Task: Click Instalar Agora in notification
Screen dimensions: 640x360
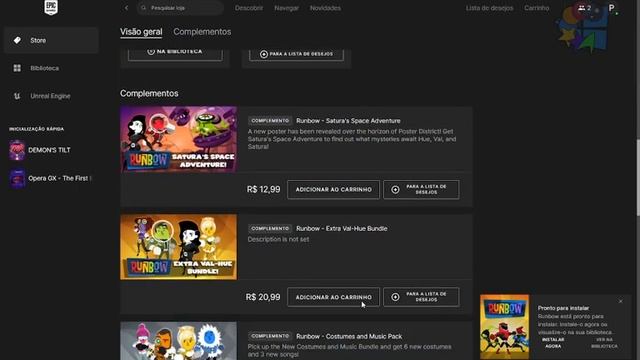Action: 553,343
